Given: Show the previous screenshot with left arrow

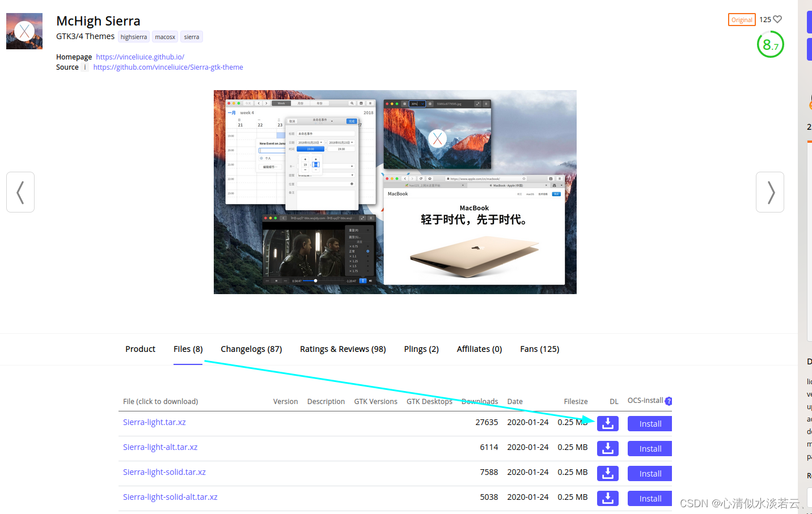Looking at the screenshot, I should 20,192.
